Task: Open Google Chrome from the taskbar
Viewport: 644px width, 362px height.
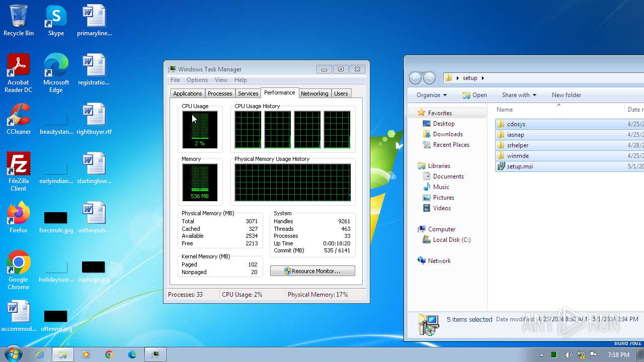Action: [109, 354]
